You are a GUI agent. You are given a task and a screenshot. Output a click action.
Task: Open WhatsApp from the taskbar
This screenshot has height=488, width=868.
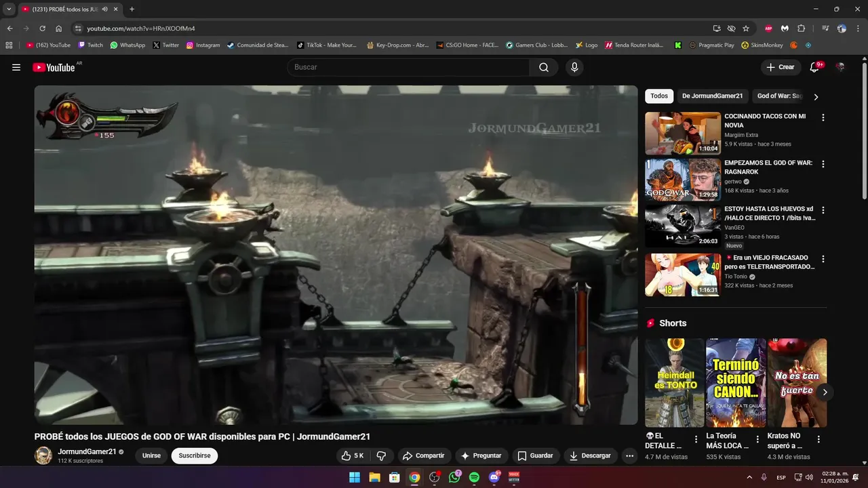pos(454,477)
